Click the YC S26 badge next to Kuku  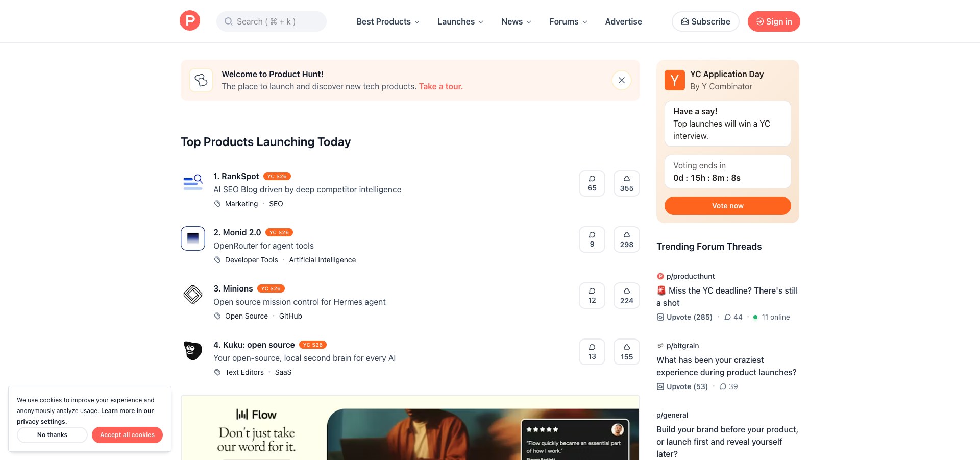(x=313, y=345)
